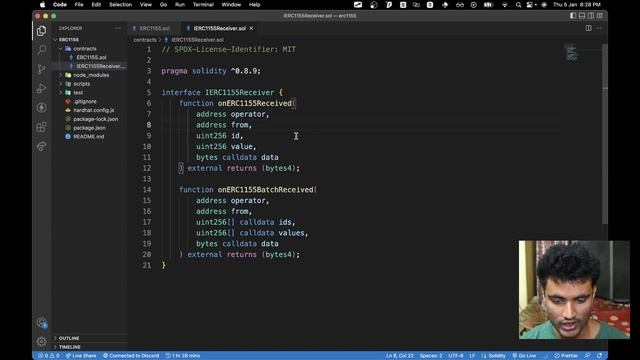Click line number 14 in gutter

click(147, 190)
